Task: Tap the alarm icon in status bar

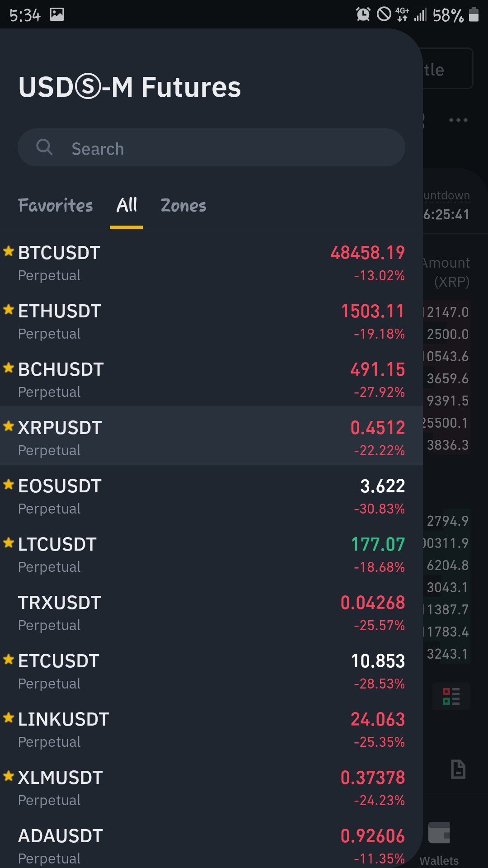Action: pos(363,14)
